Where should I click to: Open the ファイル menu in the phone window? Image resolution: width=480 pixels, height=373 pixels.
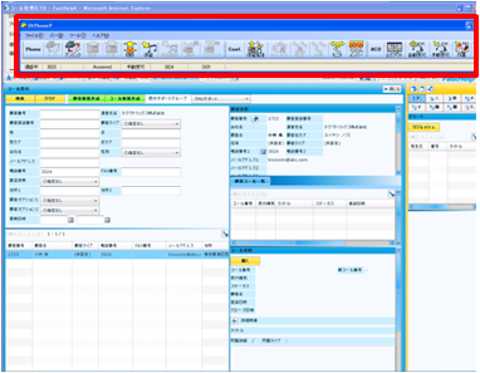coord(34,35)
